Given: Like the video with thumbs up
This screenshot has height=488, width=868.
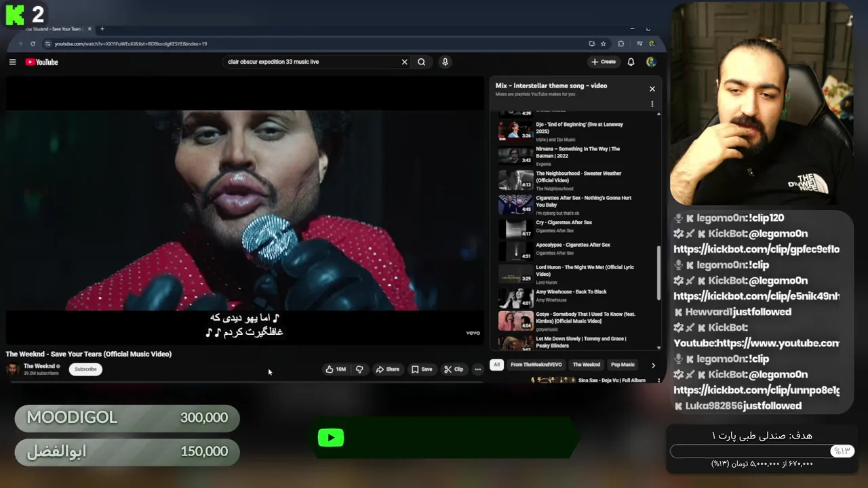Looking at the screenshot, I should pyautogui.click(x=336, y=369).
